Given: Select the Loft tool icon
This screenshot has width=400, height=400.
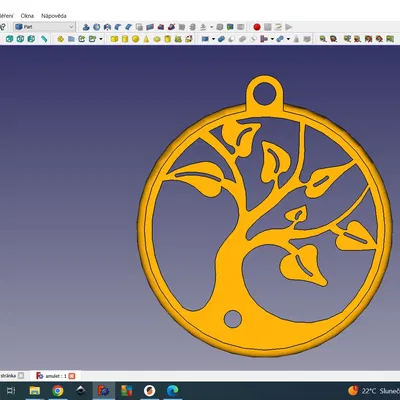Looking at the screenshot, I should (161, 27).
